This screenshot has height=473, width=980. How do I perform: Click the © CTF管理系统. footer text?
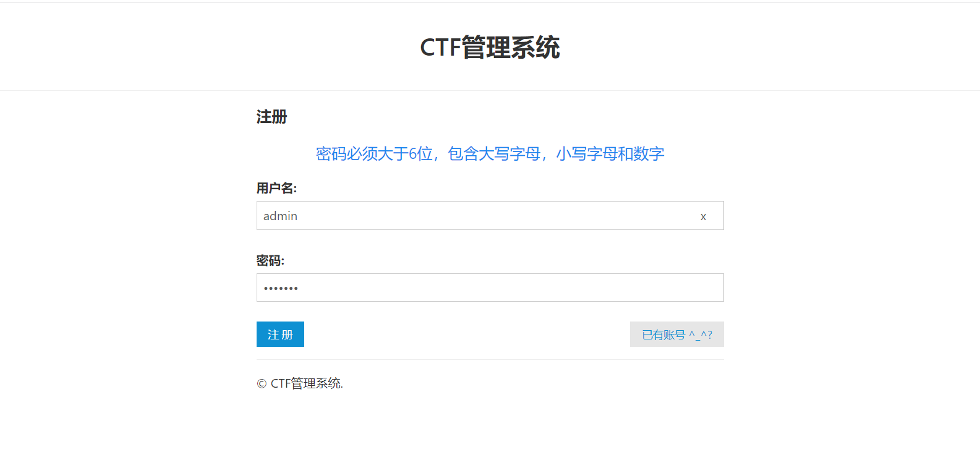point(300,383)
